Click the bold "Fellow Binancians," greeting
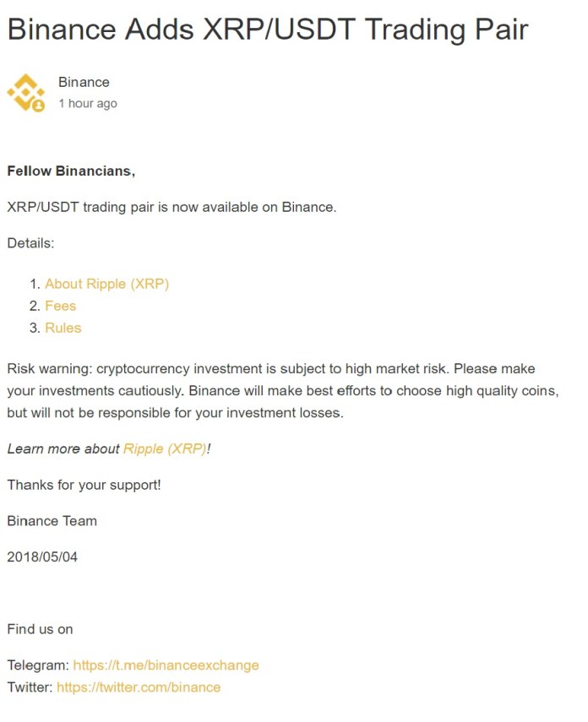This screenshot has height=722, width=588. [x=71, y=171]
